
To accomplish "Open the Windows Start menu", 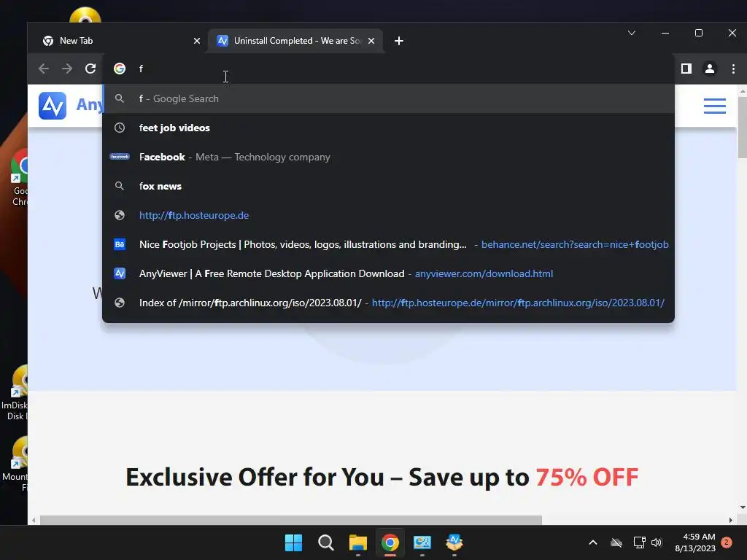I will [x=293, y=542].
